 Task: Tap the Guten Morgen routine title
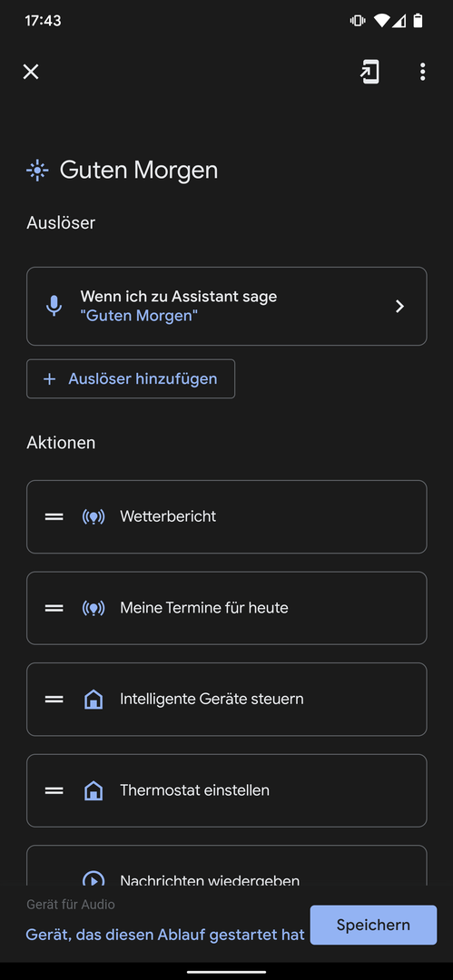(x=139, y=170)
